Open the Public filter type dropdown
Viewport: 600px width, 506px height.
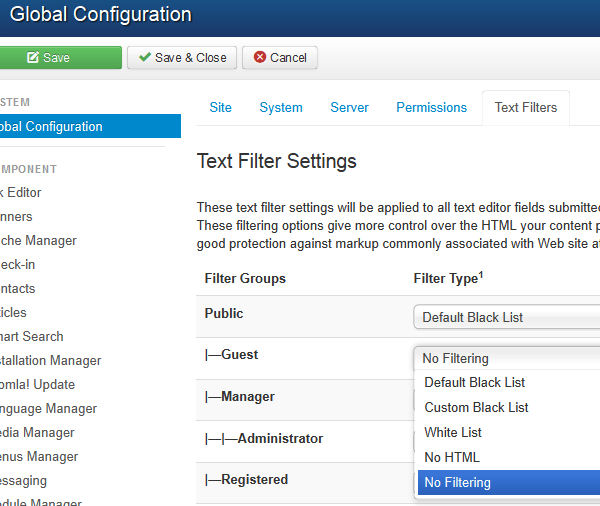pos(507,318)
